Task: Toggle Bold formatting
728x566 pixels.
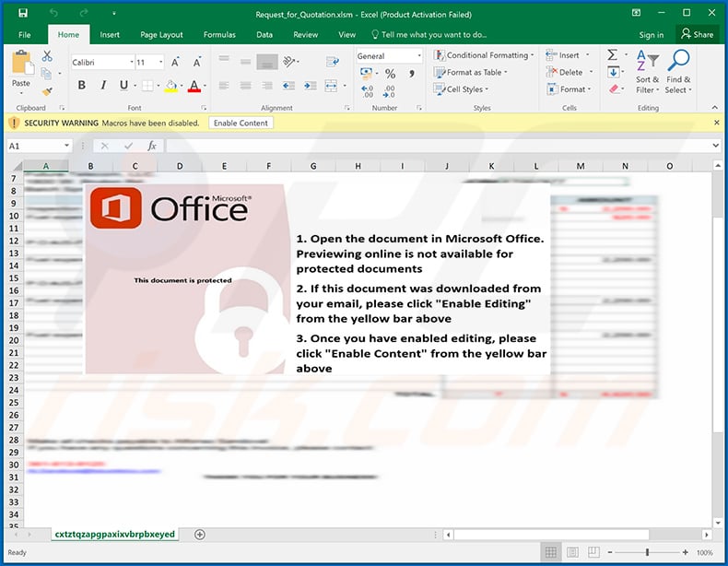Action: pos(81,86)
